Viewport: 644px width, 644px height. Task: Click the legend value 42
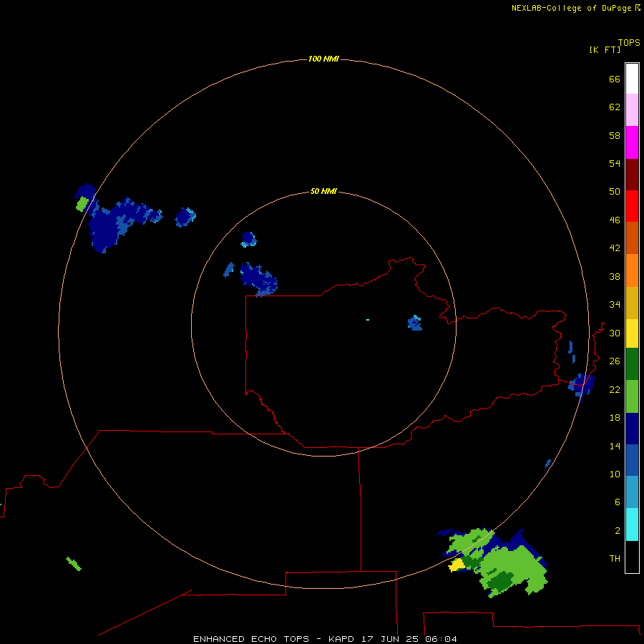pyautogui.click(x=615, y=248)
